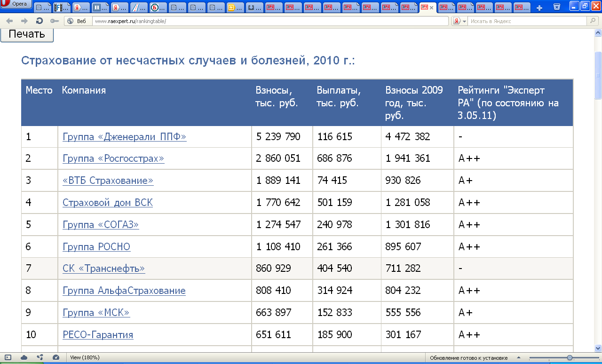This screenshot has height=364, width=602.
Task: Click the value '5 239 790'
Action: click(278, 137)
